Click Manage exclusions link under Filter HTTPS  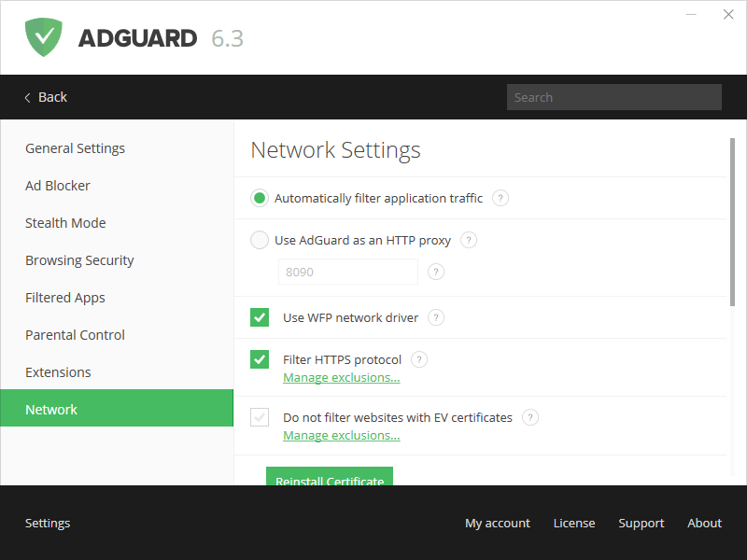[x=341, y=378]
